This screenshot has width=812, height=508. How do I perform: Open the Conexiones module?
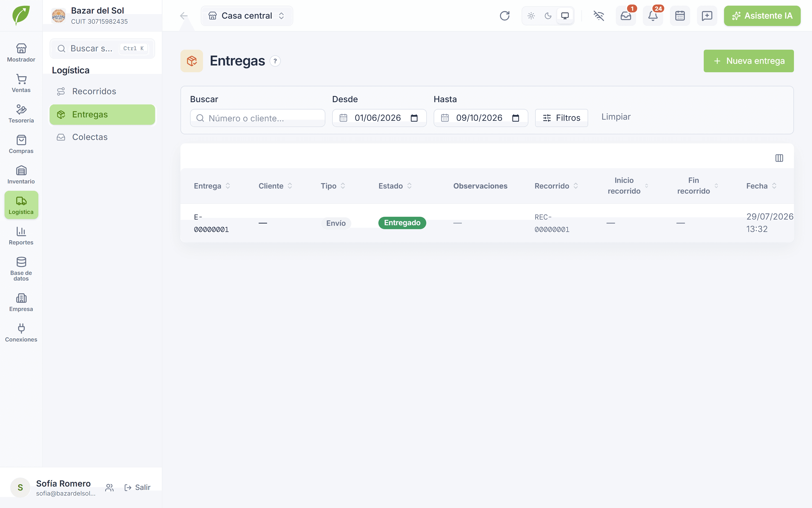[x=21, y=333]
